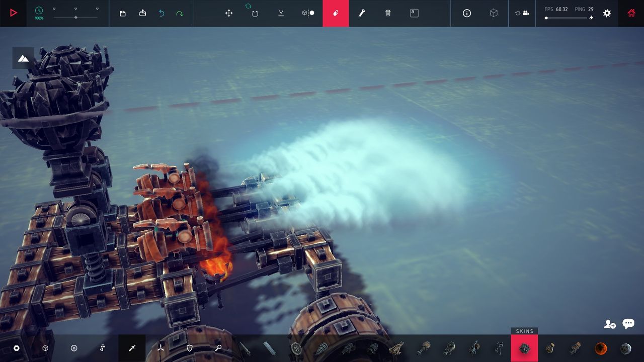Screen dimensions: 644x362
Task: Select the trash delete tool
Action: point(388,13)
